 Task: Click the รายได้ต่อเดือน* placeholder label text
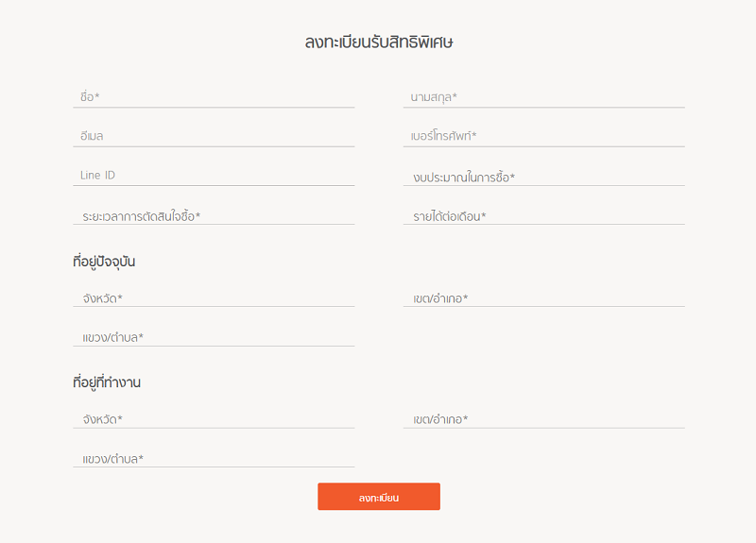(x=450, y=216)
